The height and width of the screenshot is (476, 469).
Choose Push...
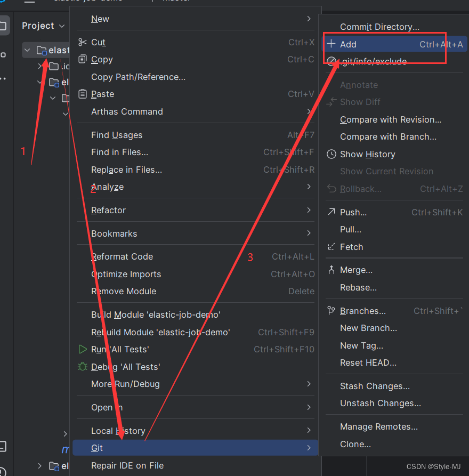(394, 212)
